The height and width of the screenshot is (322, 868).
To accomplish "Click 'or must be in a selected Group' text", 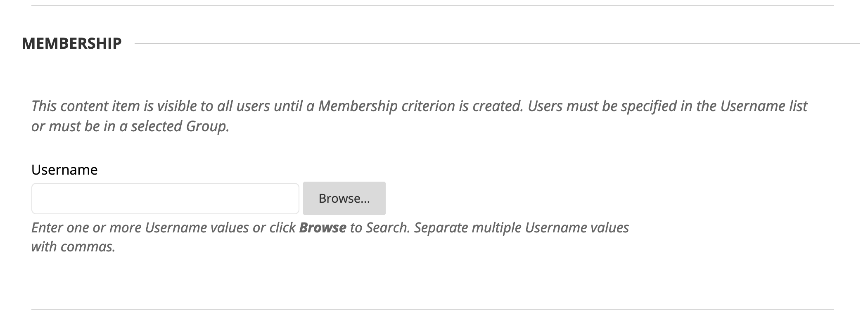I will [130, 126].
